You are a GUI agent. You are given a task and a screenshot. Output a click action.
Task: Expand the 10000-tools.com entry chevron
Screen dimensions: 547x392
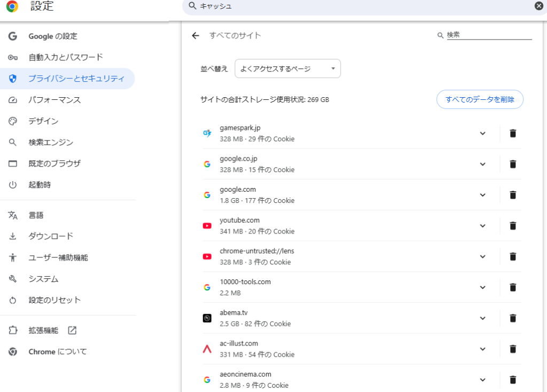[483, 287]
